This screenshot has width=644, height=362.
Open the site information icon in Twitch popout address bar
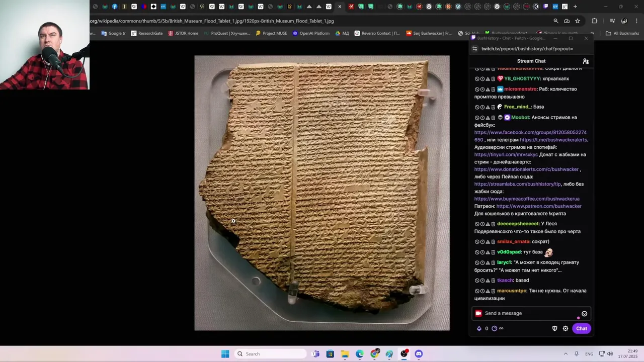point(474,49)
